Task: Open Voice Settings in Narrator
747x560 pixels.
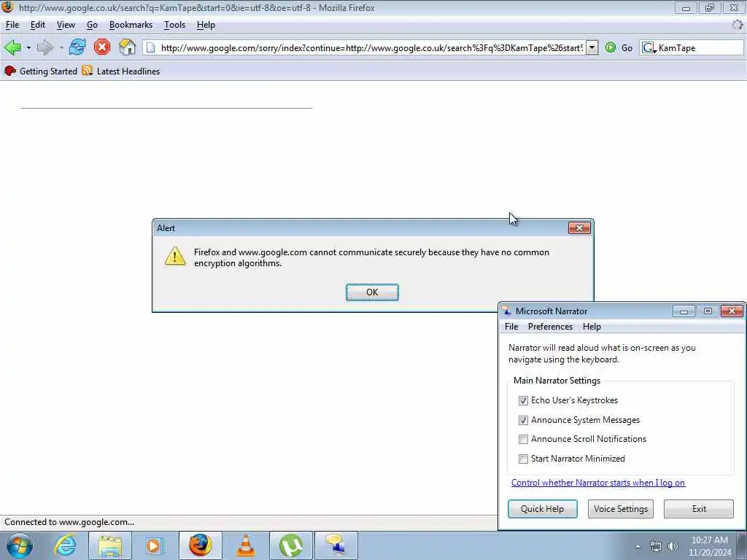Action: pos(620,509)
